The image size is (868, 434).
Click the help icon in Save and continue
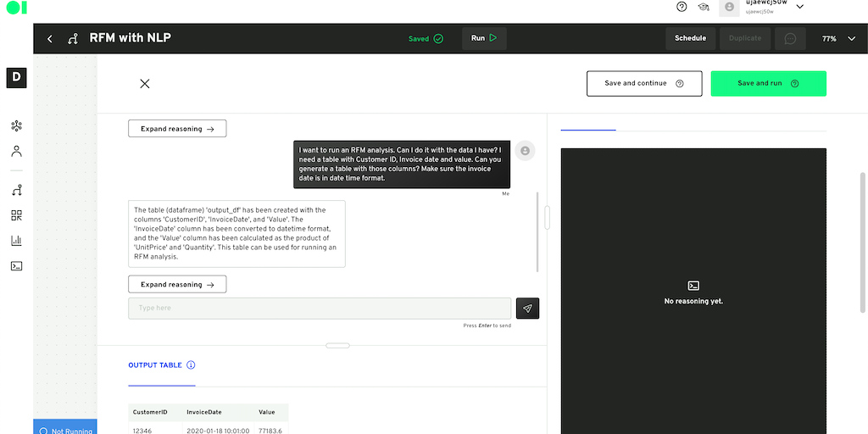pyautogui.click(x=680, y=84)
